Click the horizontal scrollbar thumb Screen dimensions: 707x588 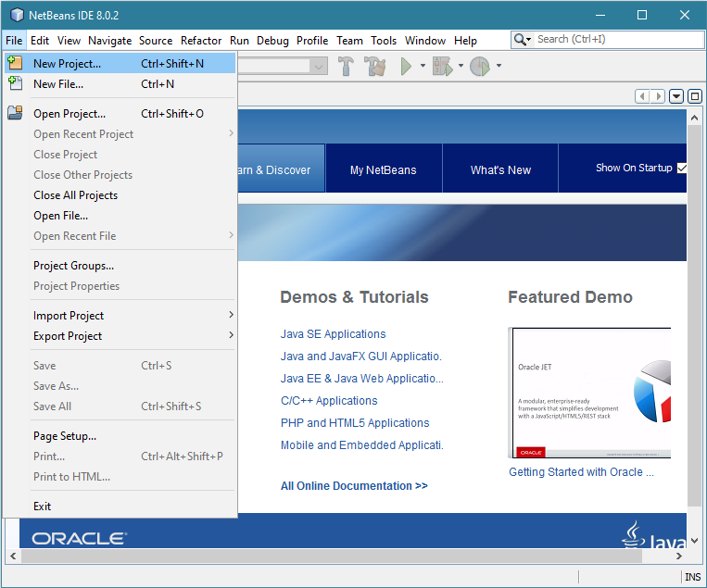tap(332, 556)
